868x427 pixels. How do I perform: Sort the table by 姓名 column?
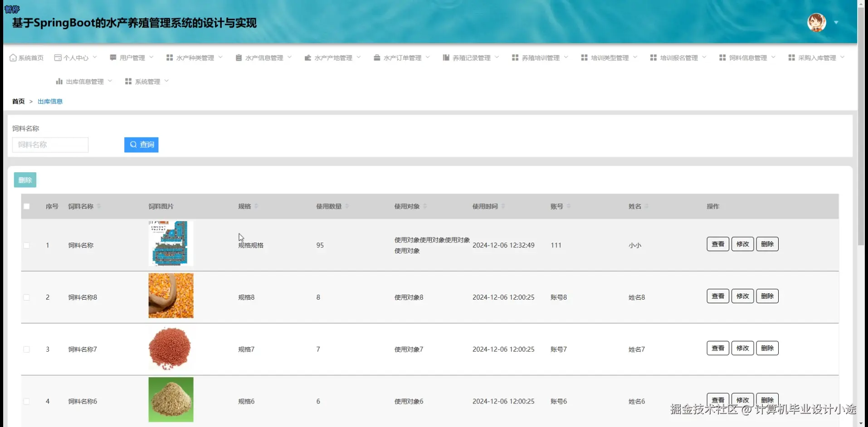tap(647, 206)
